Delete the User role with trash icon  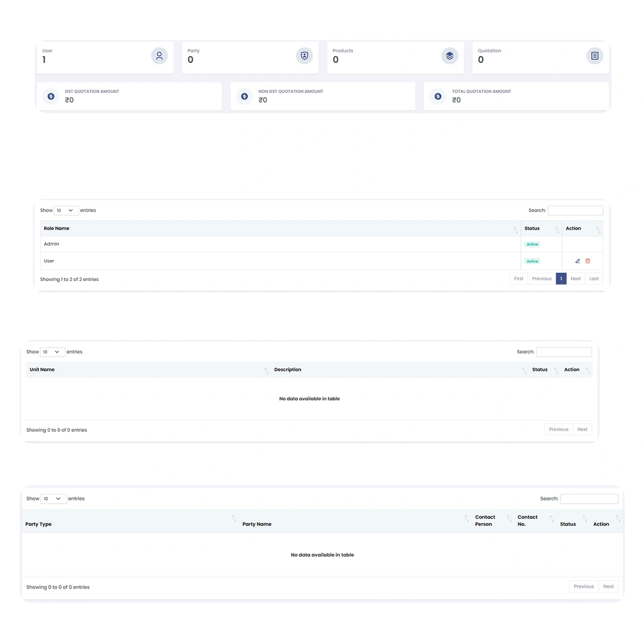click(x=588, y=261)
